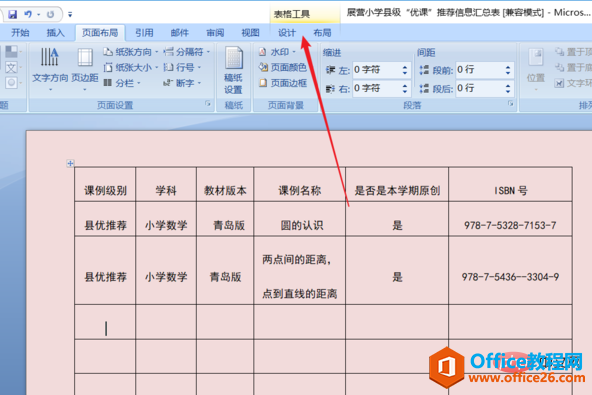Click the 是否是本学期原创 header cell
The height and width of the screenshot is (395, 592).
(397, 185)
